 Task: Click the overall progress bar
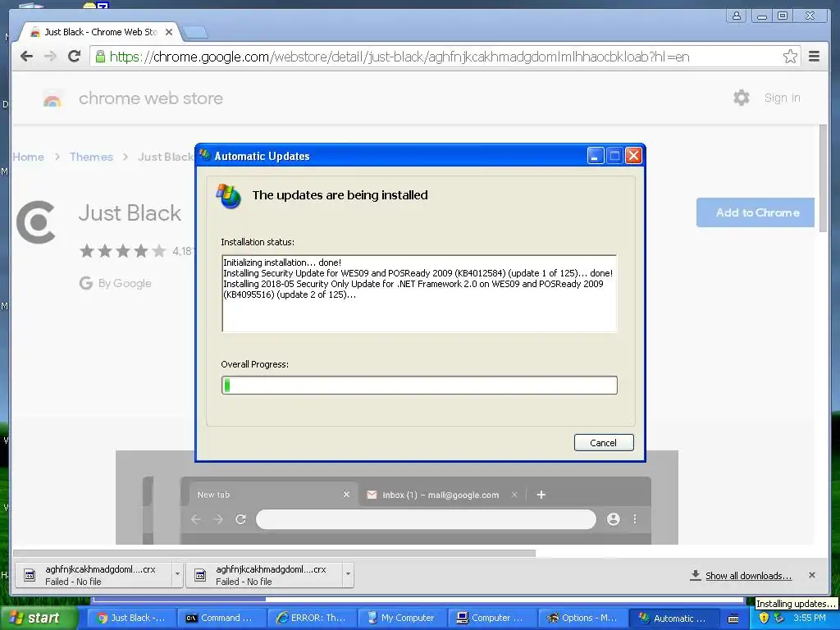[419, 386]
